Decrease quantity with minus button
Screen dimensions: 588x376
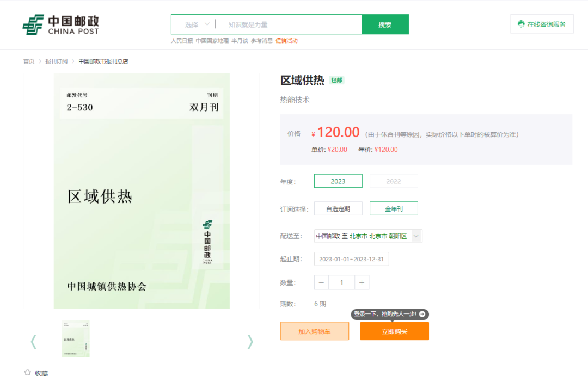coord(321,282)
